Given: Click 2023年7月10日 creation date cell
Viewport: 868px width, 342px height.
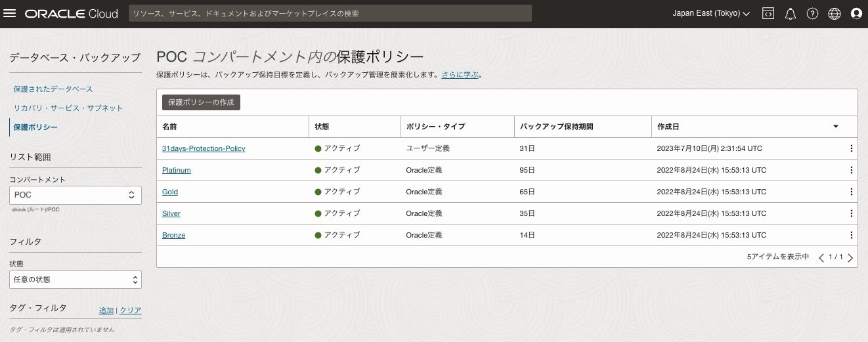Looking at the screenshot, I should (x=709, y=148).
